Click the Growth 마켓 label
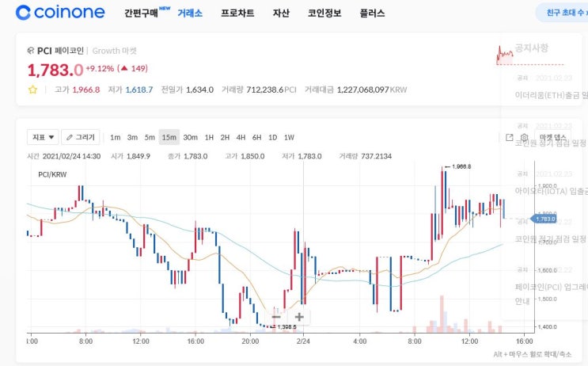 click(115, 51)
